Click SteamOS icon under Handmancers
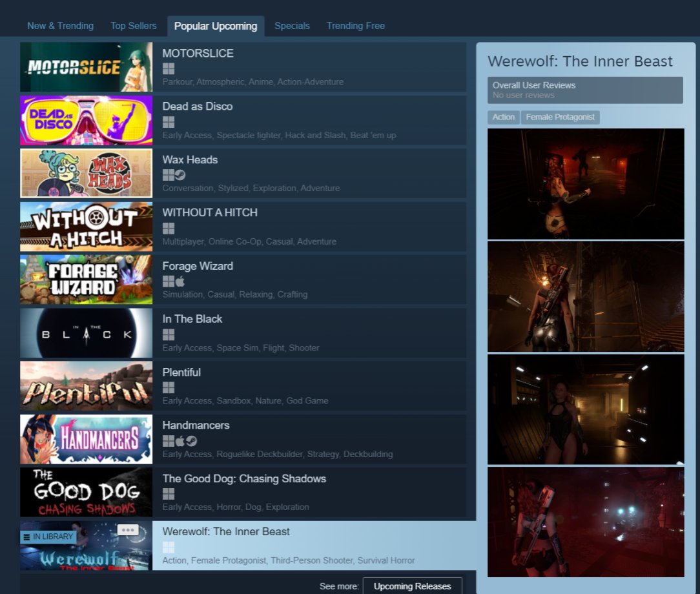The image size is (700, 594). [x=192, y=441]
